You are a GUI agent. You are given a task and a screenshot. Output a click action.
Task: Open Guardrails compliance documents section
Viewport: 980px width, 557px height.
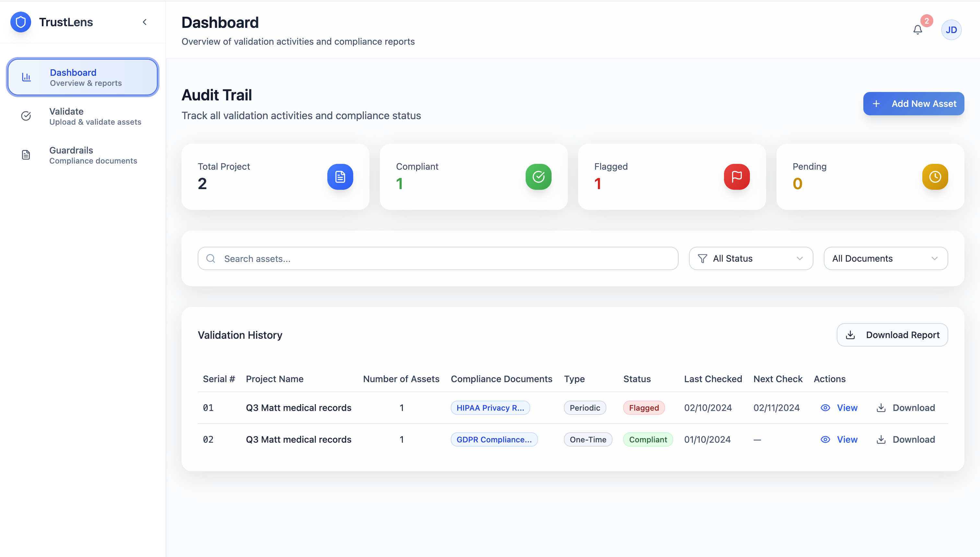[83, 155]
